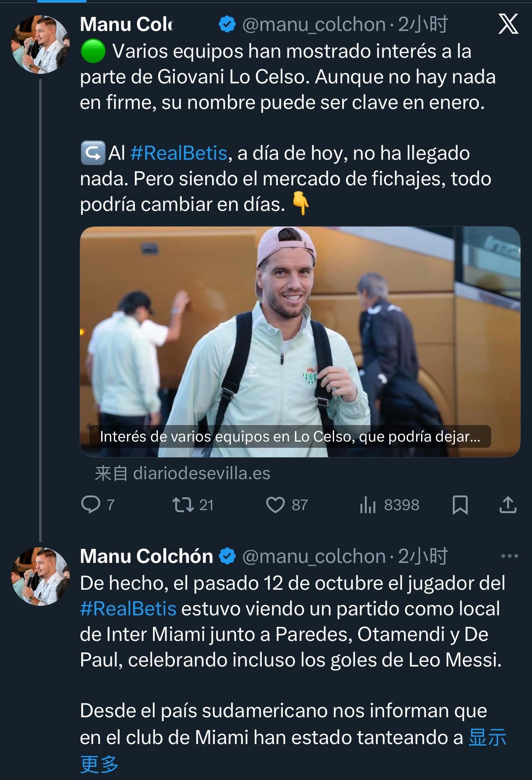Repost the Lo Celso tweet
Screen dimensions: 532x780
(x=183, y=505)
